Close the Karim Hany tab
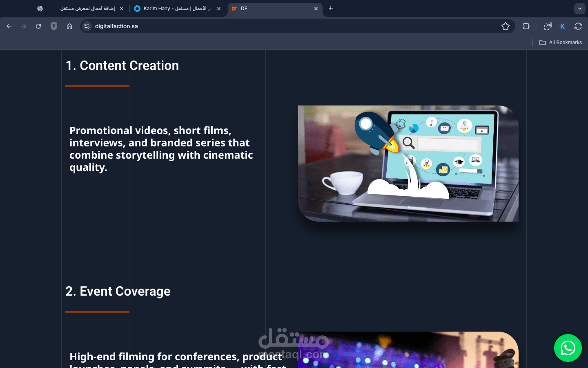The height and width of the screenshot is (368, 588). pyautogui.click(x=219, y=8)
